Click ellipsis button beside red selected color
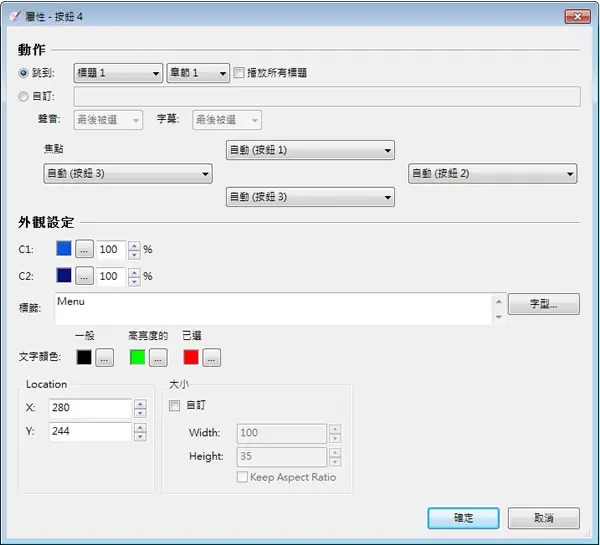Viewport: 600px width, 545px height. click(x=212, y=357)
